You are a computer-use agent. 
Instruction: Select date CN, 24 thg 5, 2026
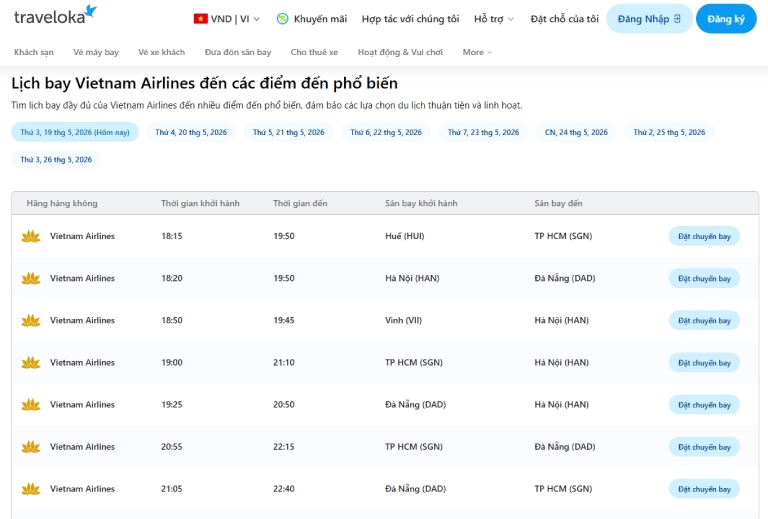(x=576, y=132)
